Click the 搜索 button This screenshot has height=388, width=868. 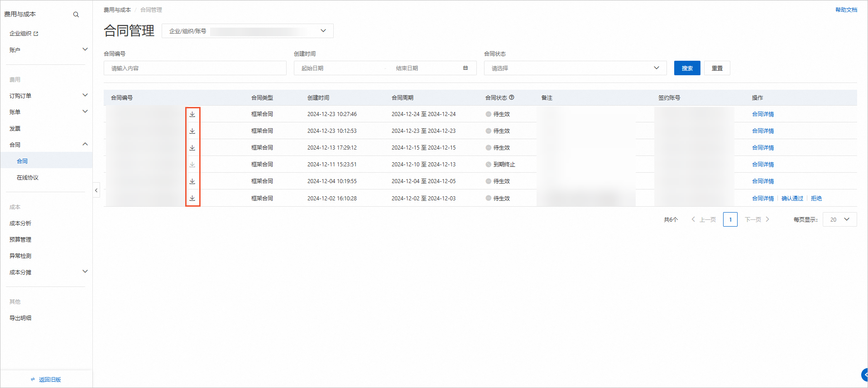(x=687, y=68)
